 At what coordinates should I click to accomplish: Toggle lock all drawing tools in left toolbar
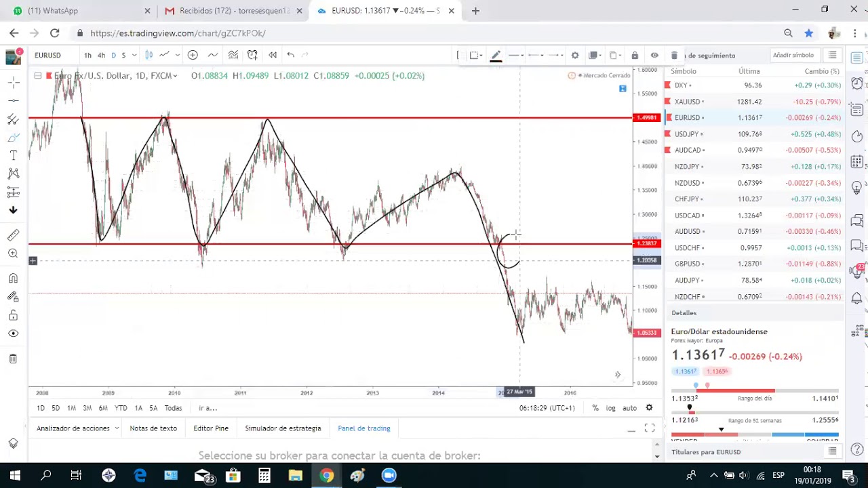click(x=13, y=314)
